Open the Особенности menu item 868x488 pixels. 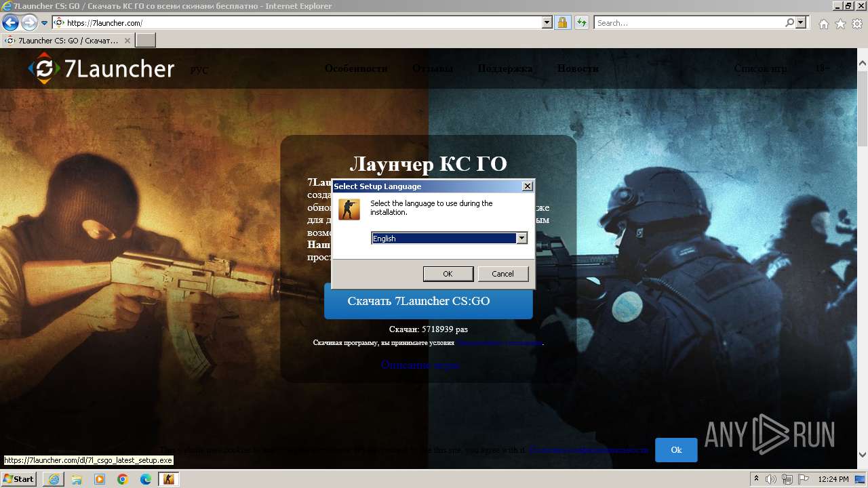click(x=356, y=68)
